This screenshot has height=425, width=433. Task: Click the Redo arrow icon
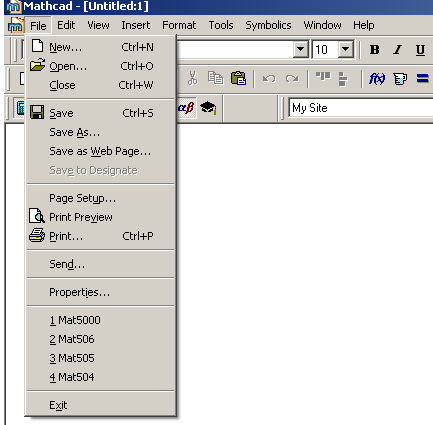point(292,79)
